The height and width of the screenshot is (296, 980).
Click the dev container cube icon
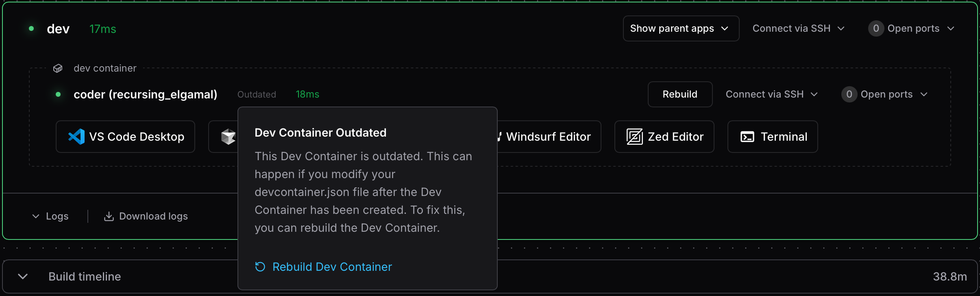[x=57, y=68]
